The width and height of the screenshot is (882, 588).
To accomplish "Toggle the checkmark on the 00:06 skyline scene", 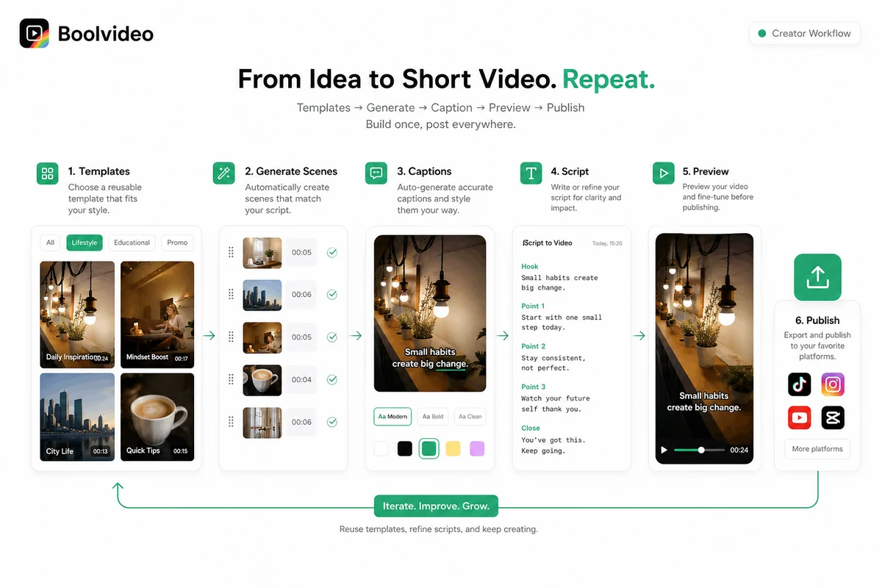I will pos(332,295).
